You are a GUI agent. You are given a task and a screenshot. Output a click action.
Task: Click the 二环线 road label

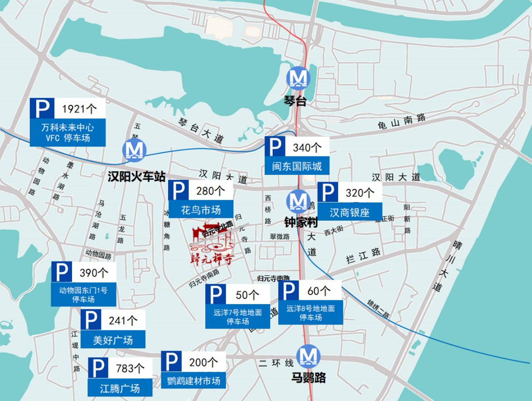coord(276,363)
